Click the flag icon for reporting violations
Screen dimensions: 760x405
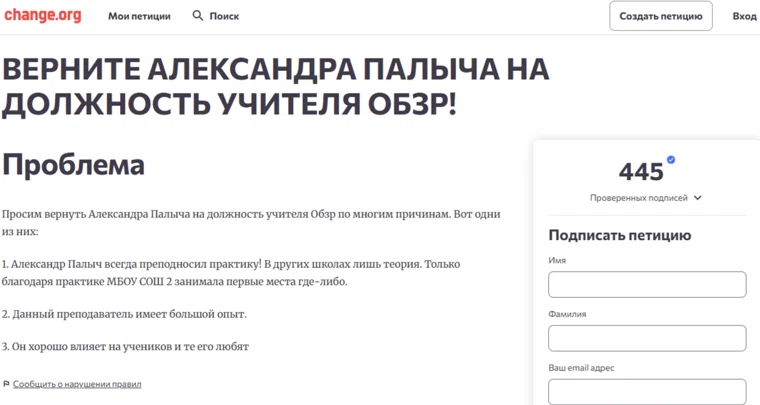point(6,384)
